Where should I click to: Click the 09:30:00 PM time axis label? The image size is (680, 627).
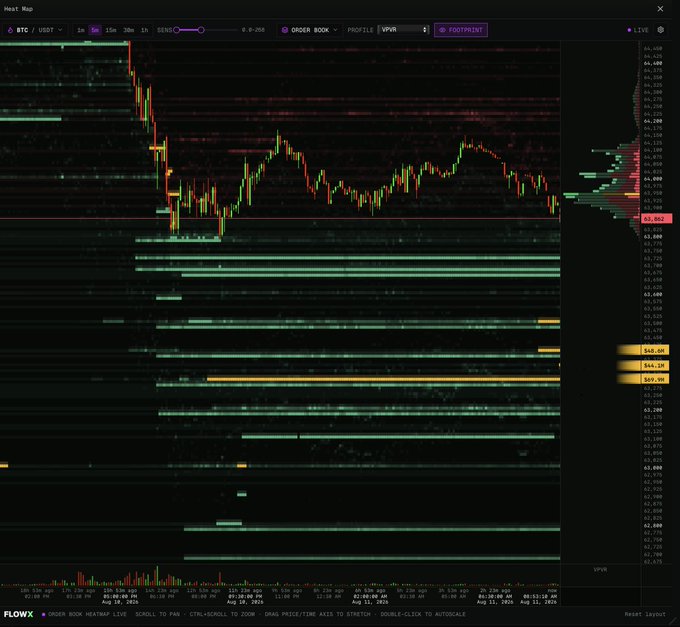pos(245,596)
